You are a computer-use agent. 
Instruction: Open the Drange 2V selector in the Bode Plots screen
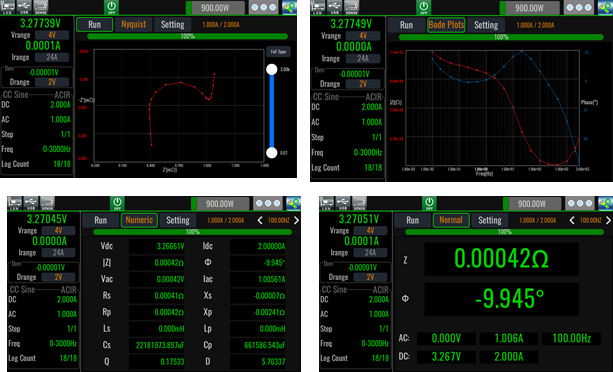tap(363, 84)
